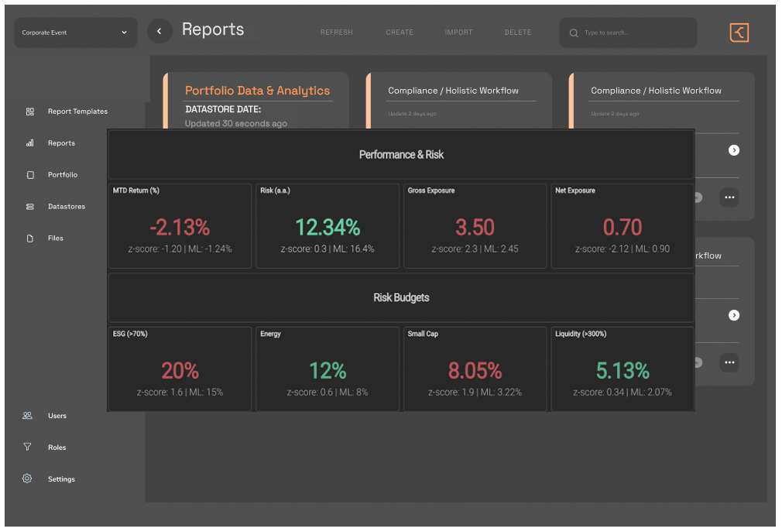Open the Portfolio Data & Analytics card title

(257, 91)
